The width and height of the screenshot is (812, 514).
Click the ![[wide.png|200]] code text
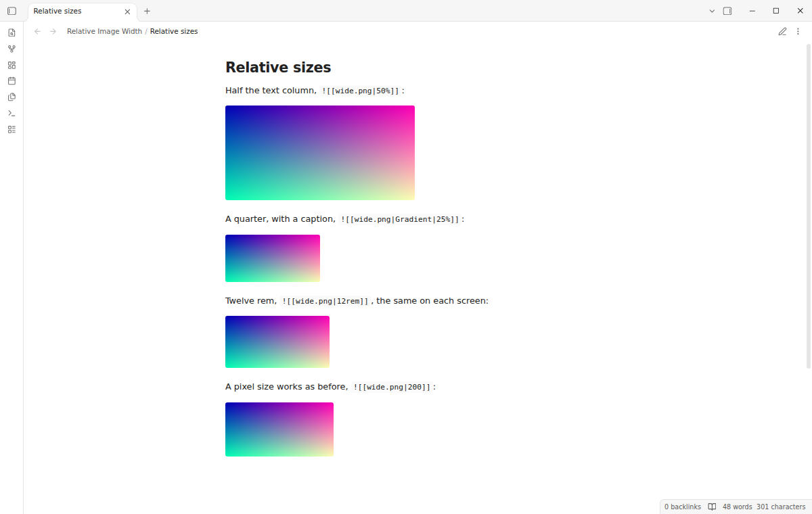392,387
